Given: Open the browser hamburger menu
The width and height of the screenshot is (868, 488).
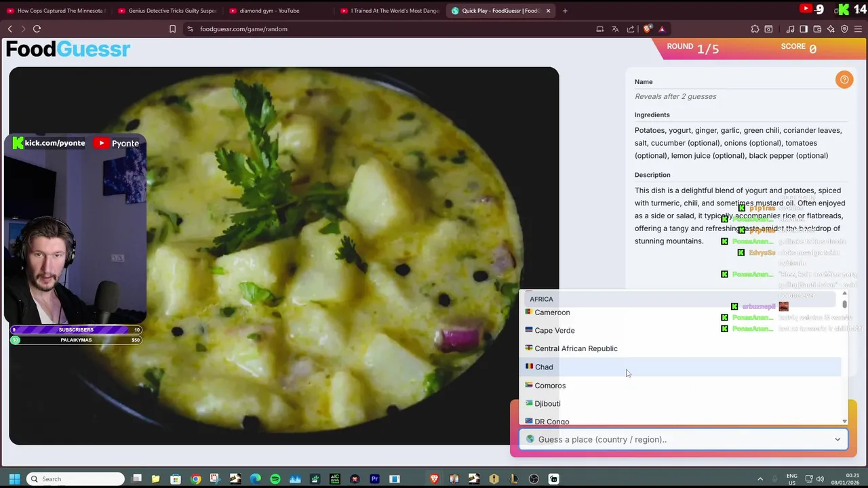Looking at the screenshot, I should [858, 29].
